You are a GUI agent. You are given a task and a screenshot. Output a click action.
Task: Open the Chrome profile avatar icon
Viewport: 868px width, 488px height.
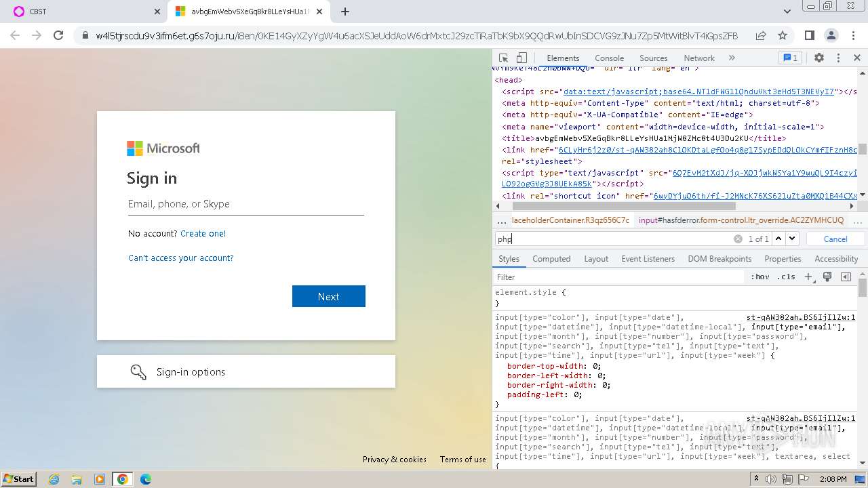tap(831, 35)
